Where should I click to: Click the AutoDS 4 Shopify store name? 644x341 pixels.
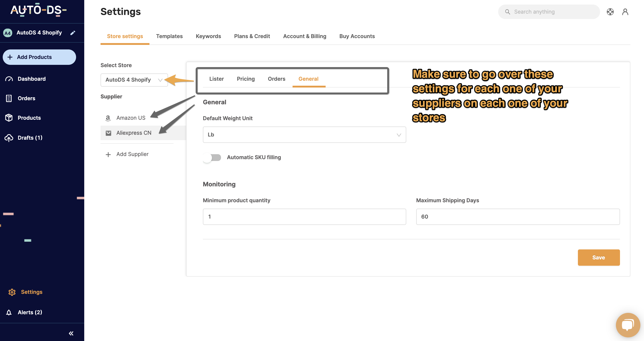pyautogui.click(x=39, y=33)
